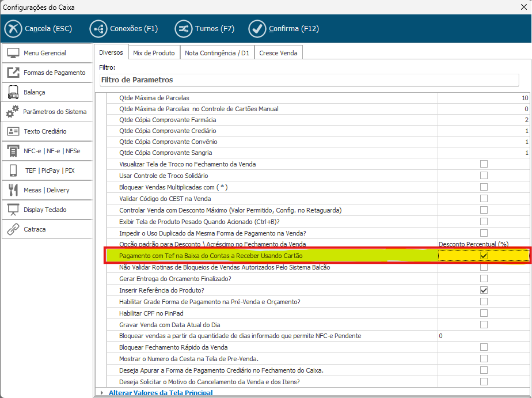Image resolution: width=532 pixels, height=398 pixels.
Task: Toggle Pagamento com Tef highlighted checkbox
Action: (x=484, y=256)
